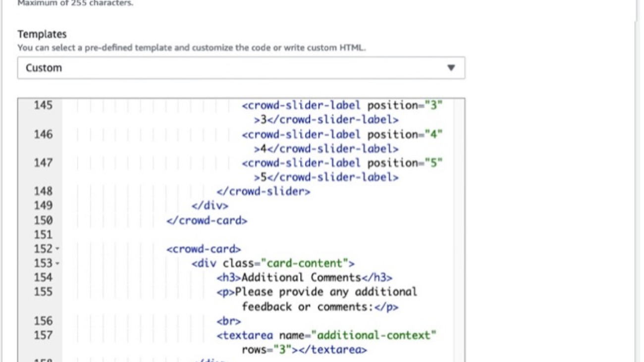Click the pre-defined template description text

pos(192,48)
